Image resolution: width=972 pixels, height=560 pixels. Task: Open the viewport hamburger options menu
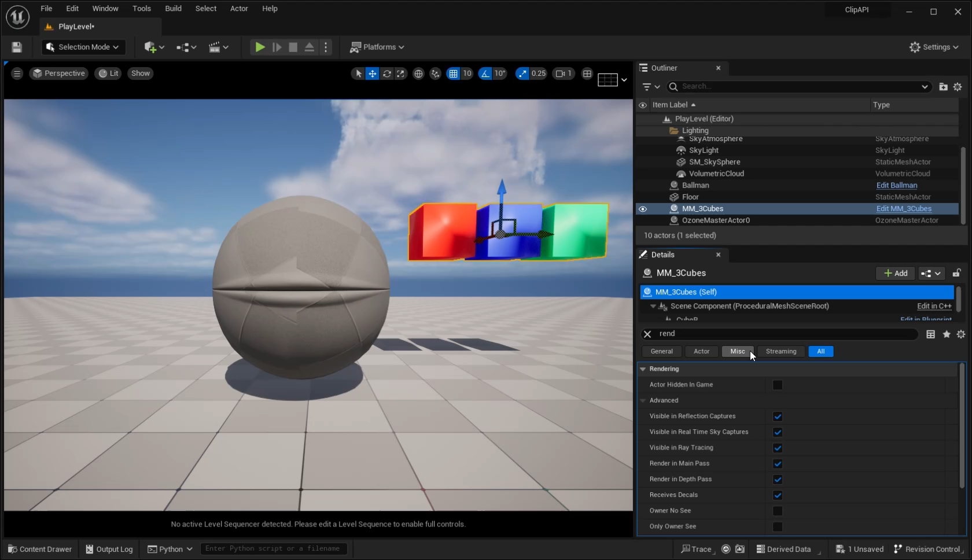point(17,73)
